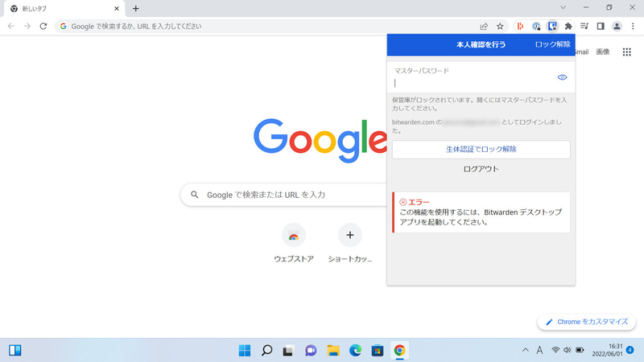
Task: Click the エラー heading in the error message
Action: pyautogui.click(x=419, y=202)
